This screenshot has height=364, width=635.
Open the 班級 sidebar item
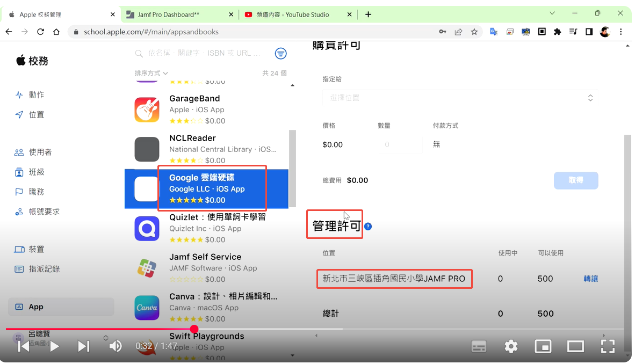[30, 172]
